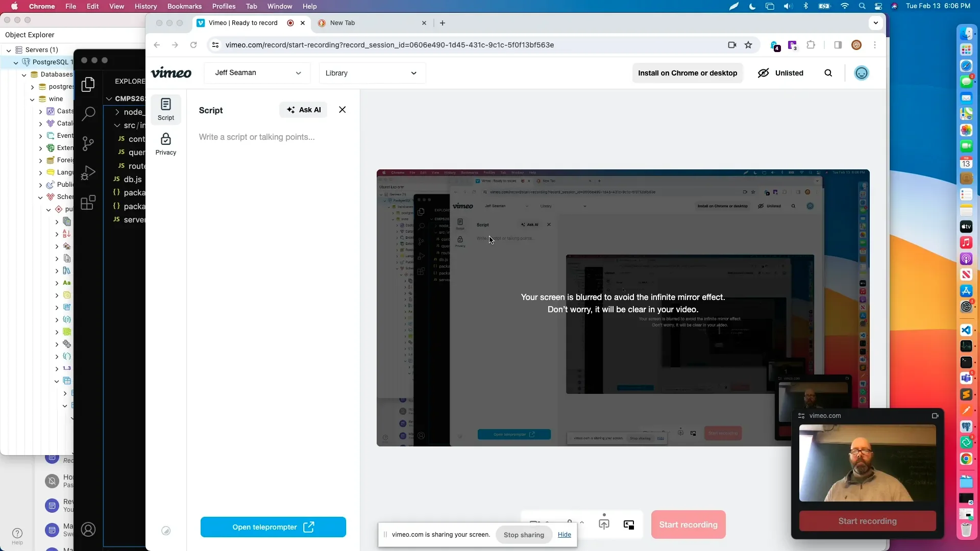
Task: Click the bookmark star in the address bar
Action: [x=749, y=45]
